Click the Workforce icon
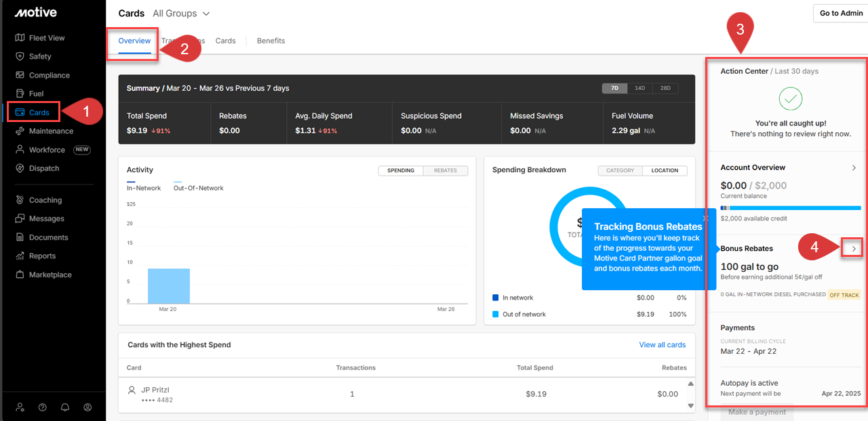 pyautogui.click(x=20, y=150)
